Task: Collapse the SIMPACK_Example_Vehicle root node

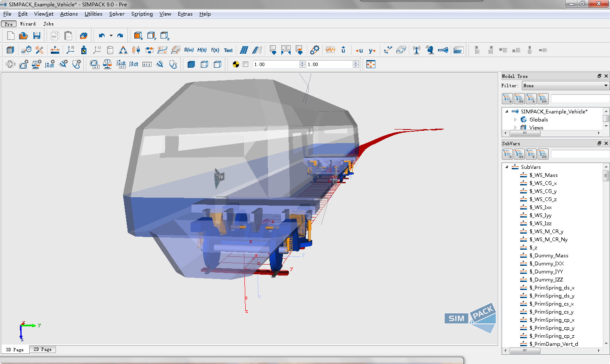Action: click(507, 112)
